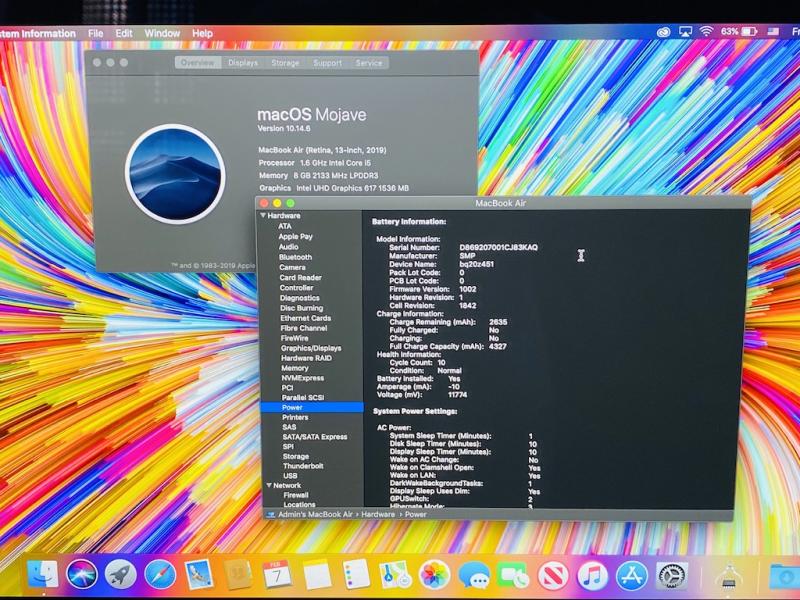Open the Edit menu
Screen dimensions: 800x600
124,33
